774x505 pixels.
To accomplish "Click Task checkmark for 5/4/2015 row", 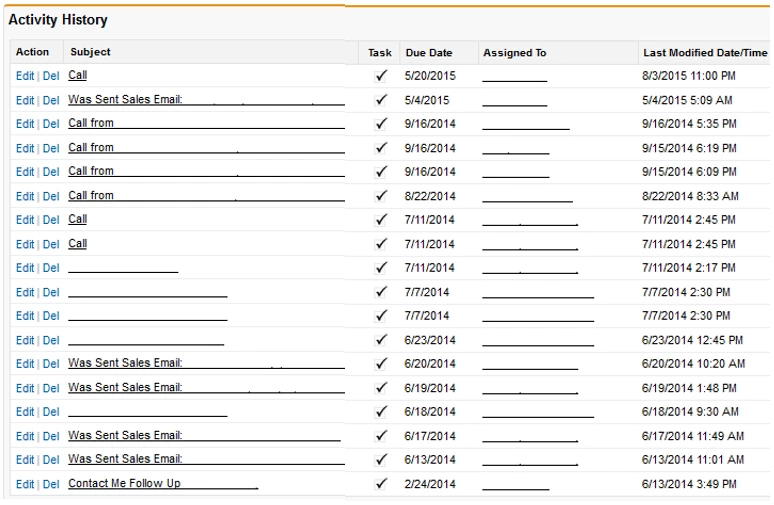I will click(x=381, y=100).
